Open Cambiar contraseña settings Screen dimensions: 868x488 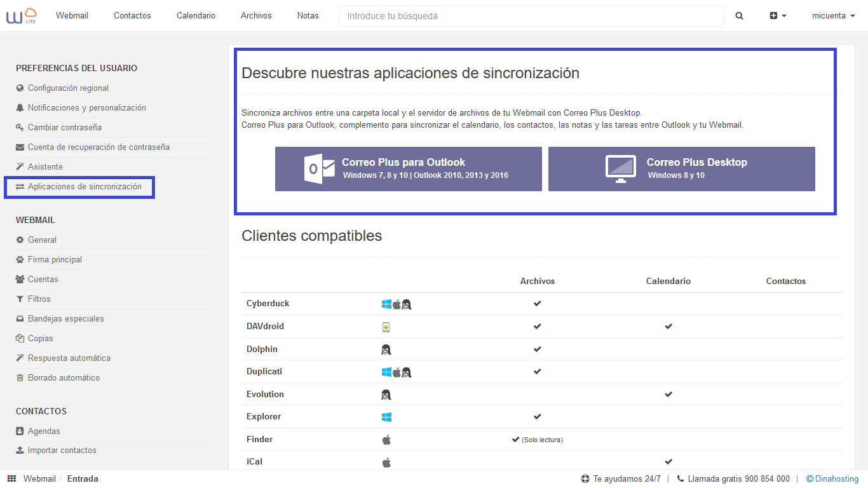click(x=65, y=128)
